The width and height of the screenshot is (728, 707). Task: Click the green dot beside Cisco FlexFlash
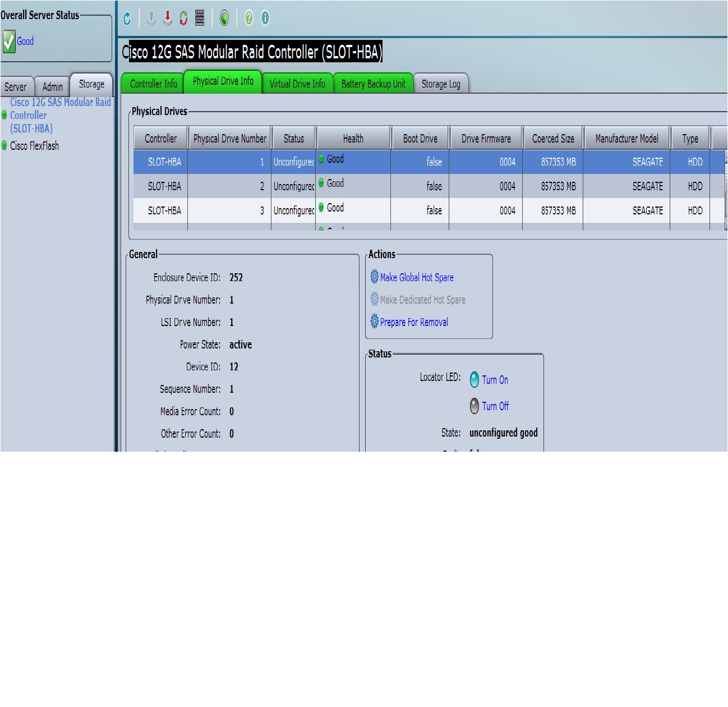tap(4, 146)
